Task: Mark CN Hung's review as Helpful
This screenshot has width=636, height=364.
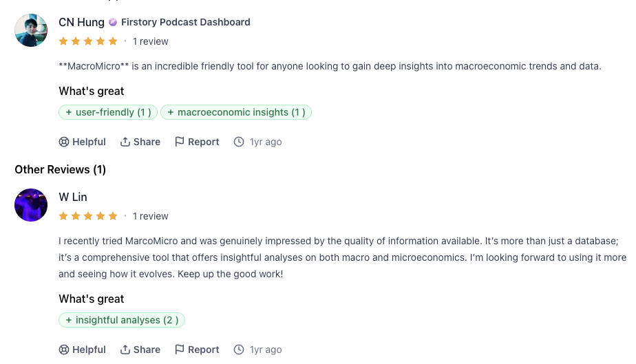Action: (83, 142)
